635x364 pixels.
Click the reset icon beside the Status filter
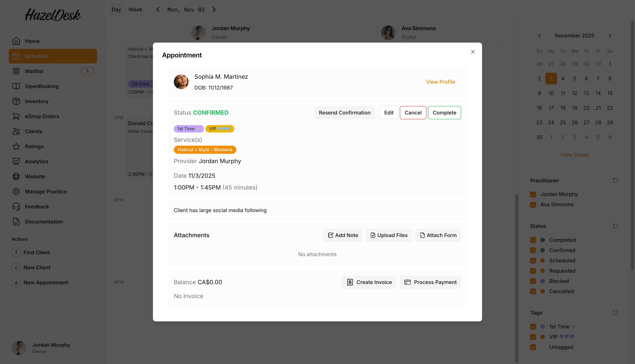[616, 226]
